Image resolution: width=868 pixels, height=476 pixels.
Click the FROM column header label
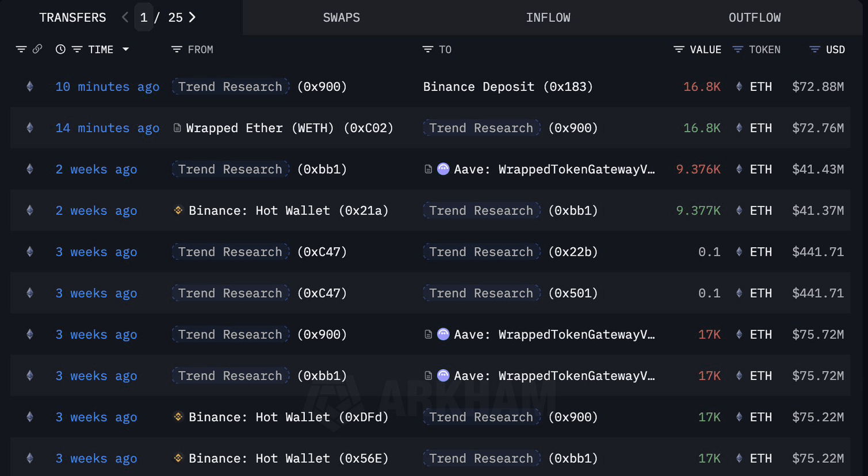pyautogui.click(x=200, y=50)
